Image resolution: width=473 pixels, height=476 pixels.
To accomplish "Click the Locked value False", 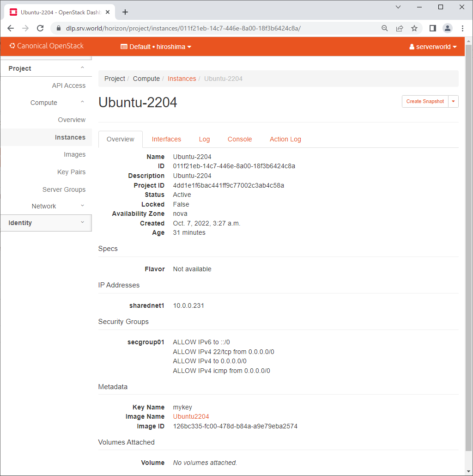I will tap(181, 204).
